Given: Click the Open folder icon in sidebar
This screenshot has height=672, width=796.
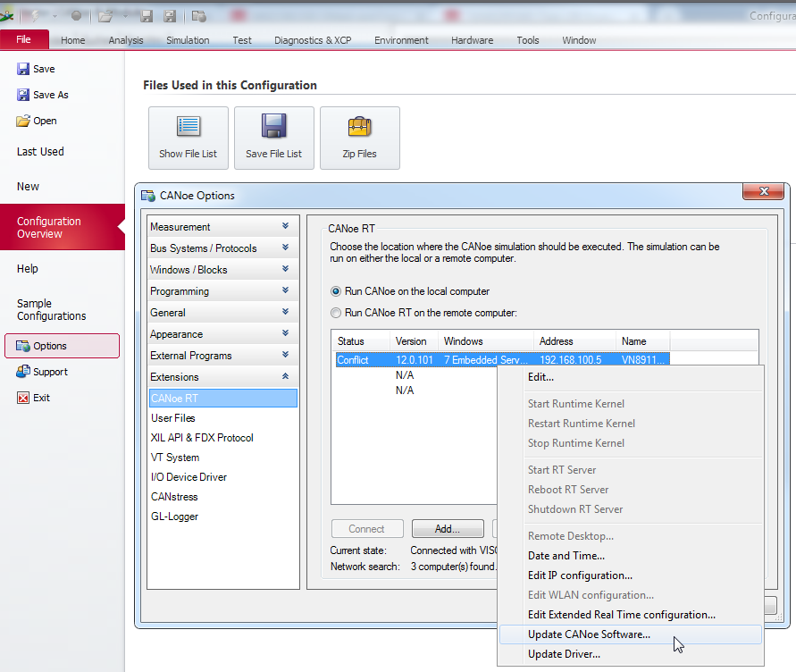Looking at the screenshot, I should [x=23, y=121].
